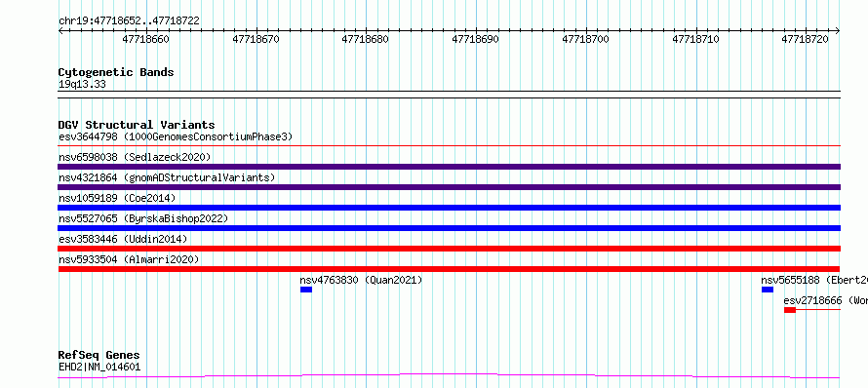Click the esv3644798 1000GenomesConsortiumPhase3 variant label
This screenshot has height=388, width=868.
176,136
